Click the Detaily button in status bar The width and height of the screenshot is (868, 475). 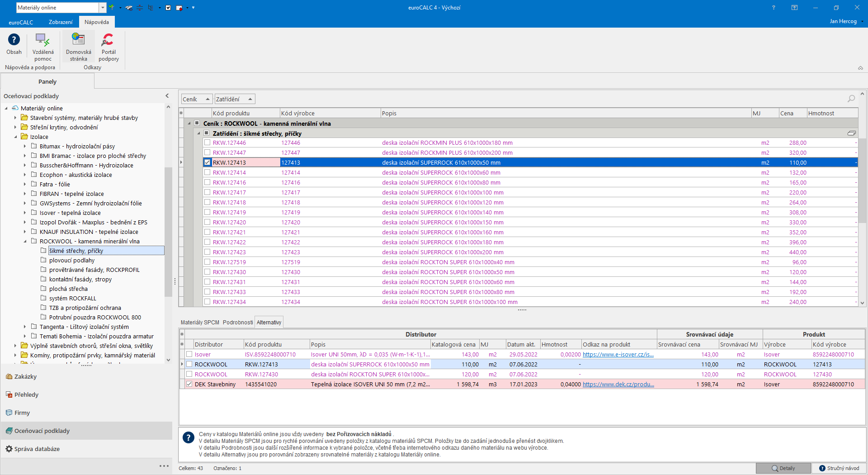click(783, 468)
